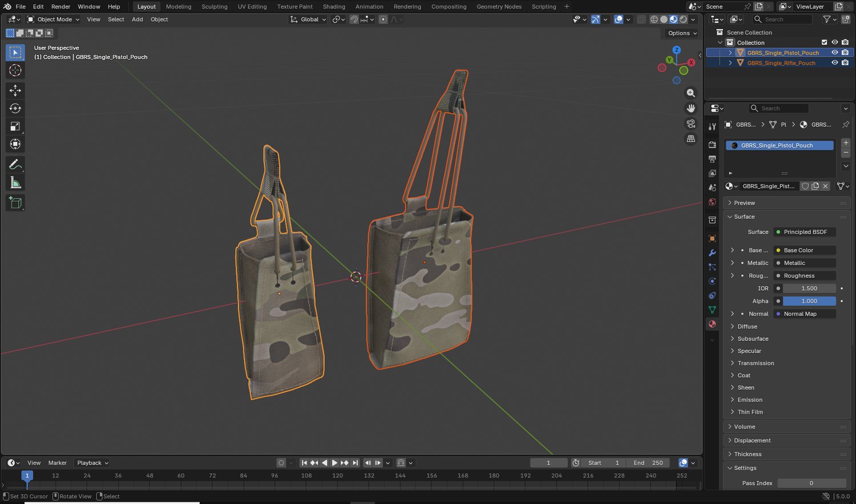Screen dimensions: 856x504
Task: Open the Render menu
Action: pos(60,7)
